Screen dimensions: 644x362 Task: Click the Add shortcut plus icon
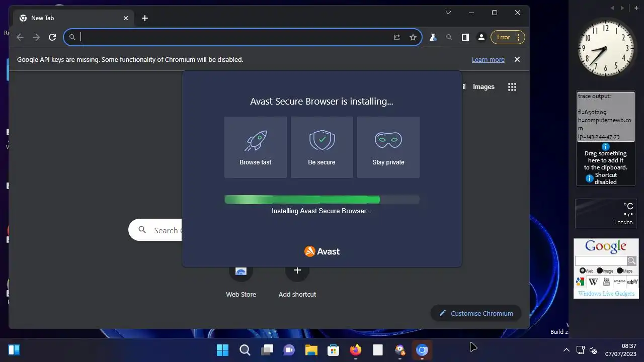coord(297,270)
